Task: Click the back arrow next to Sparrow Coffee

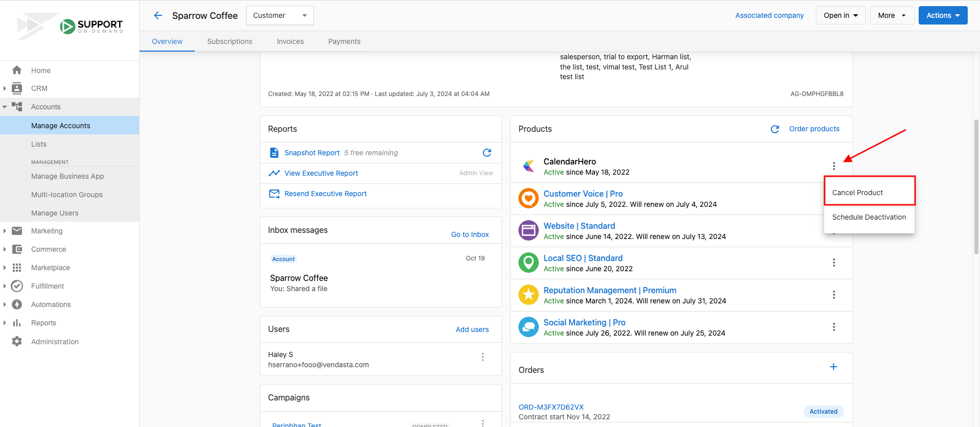Action: click(158, 15)
